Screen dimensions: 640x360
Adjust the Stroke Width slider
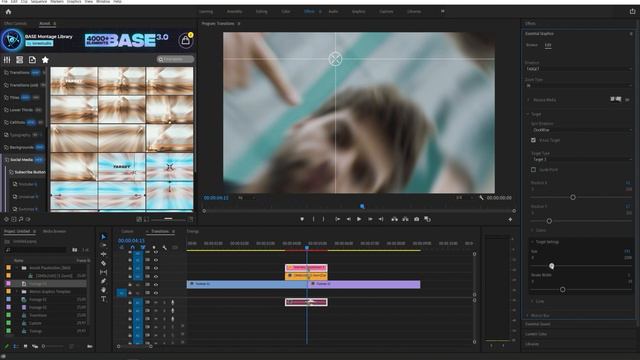[562, 289]
